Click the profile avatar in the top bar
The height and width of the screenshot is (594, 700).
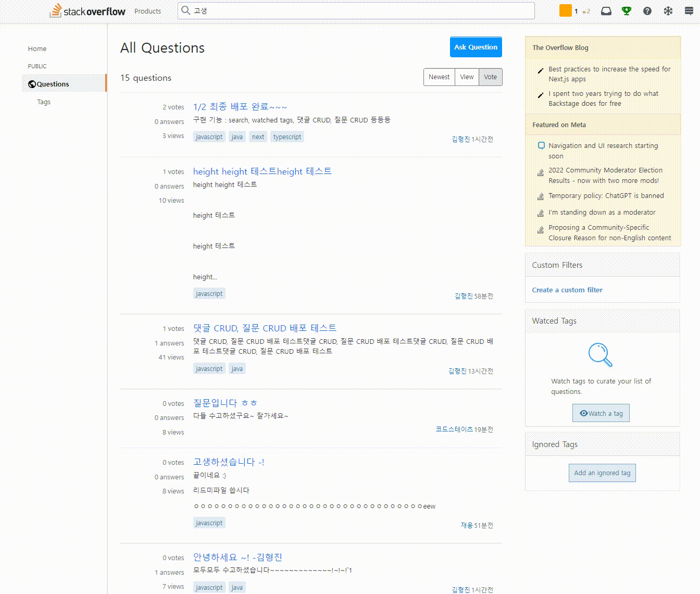pyautogui.click(x=565, y=10)
